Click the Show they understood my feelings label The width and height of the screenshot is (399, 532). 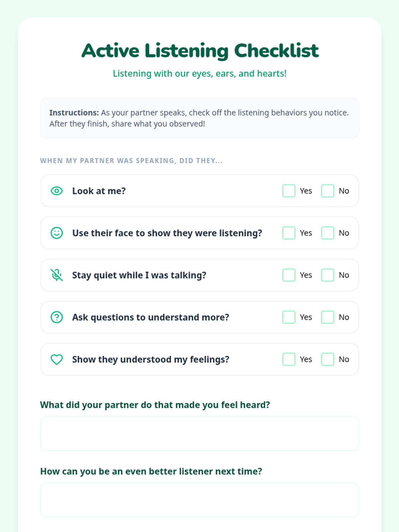click(151, 359)
